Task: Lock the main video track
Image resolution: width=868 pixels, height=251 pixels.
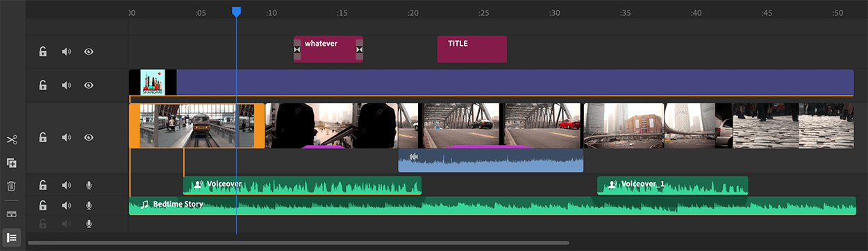Action: click(x=42, y=137)
